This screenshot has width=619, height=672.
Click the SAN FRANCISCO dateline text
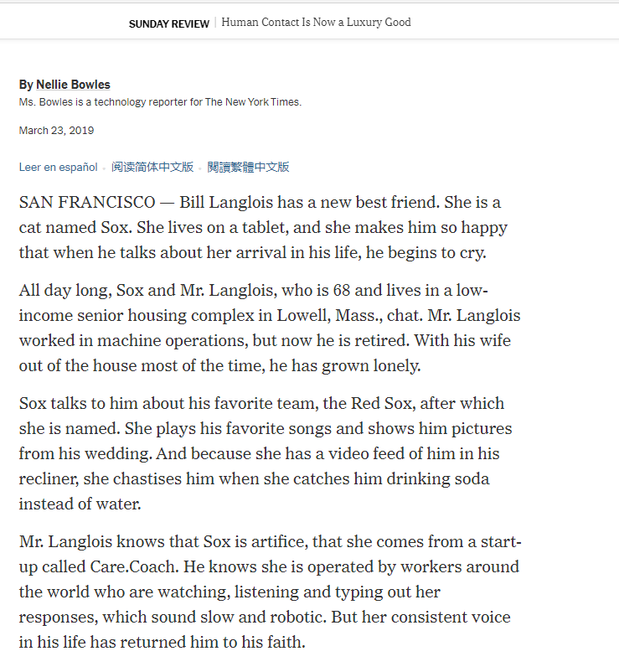(87, 202)
